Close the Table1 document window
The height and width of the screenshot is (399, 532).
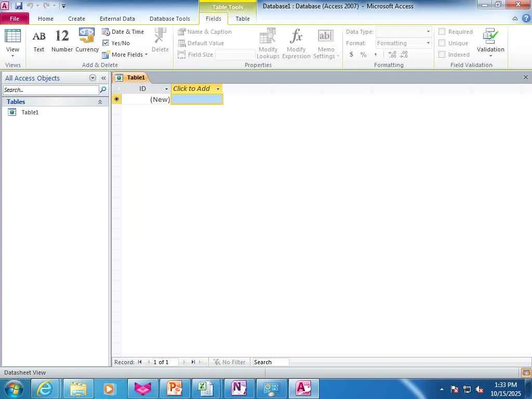526,77
